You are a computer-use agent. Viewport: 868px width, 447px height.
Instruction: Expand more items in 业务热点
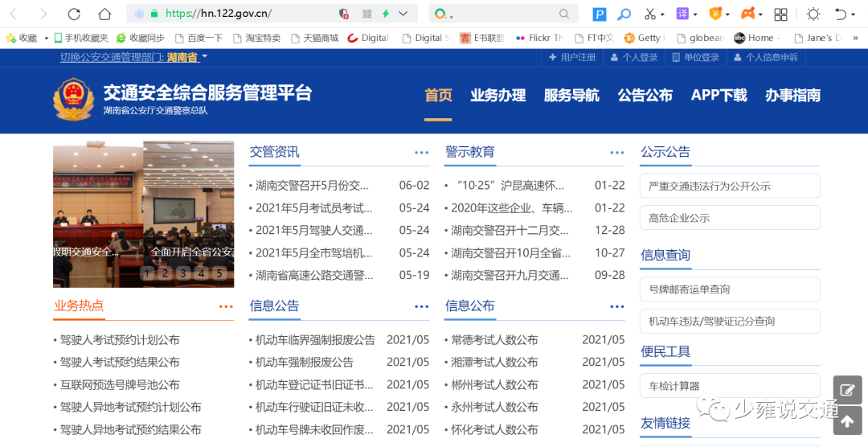click(x=226, y=306)
